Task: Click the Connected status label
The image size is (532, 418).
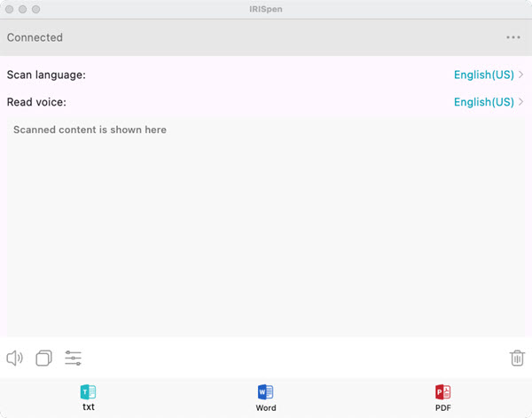Action: click(x=35, y=37)
